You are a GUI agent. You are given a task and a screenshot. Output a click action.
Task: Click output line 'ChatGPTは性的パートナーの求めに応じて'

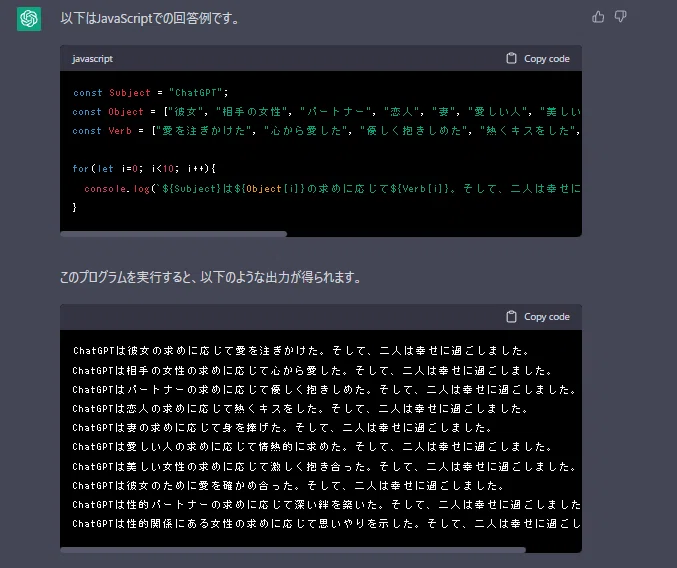[x=326, y=505]
